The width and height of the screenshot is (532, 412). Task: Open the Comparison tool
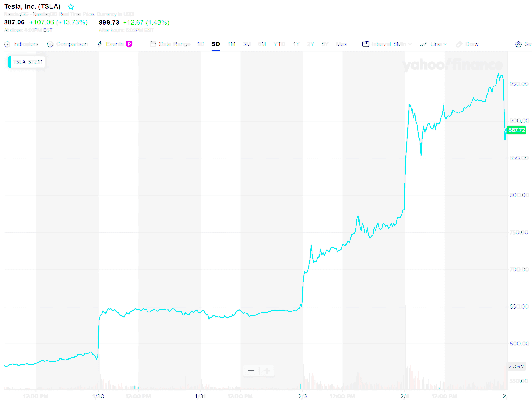(68, 44)
